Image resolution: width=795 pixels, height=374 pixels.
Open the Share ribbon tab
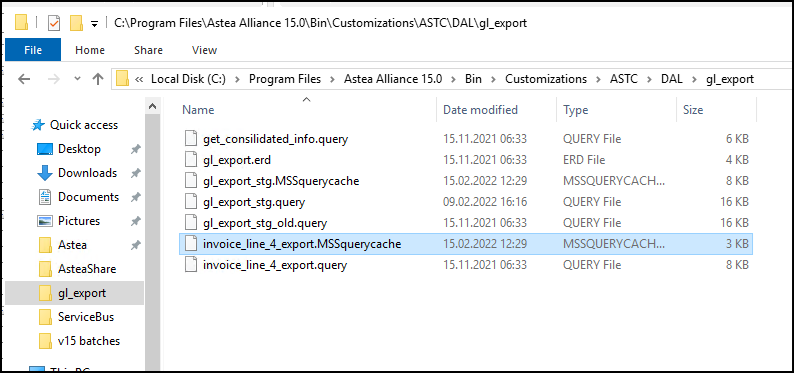(x=148, y=50)
